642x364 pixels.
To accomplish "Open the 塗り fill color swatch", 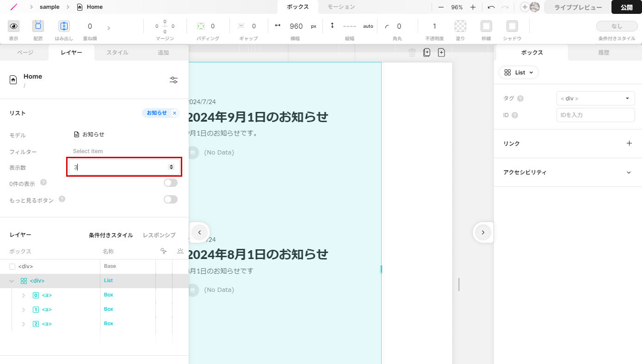I will 460,26.
